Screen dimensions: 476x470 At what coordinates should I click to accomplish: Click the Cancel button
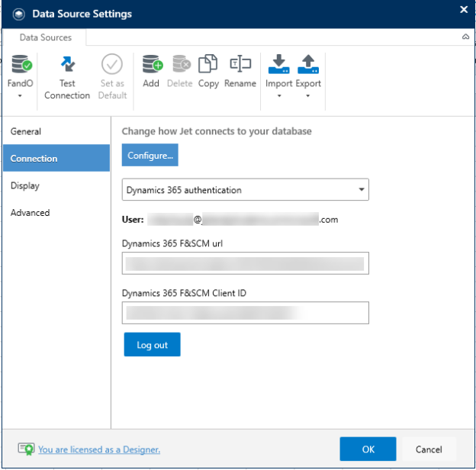pyautogui.click(x=429, y=449)
